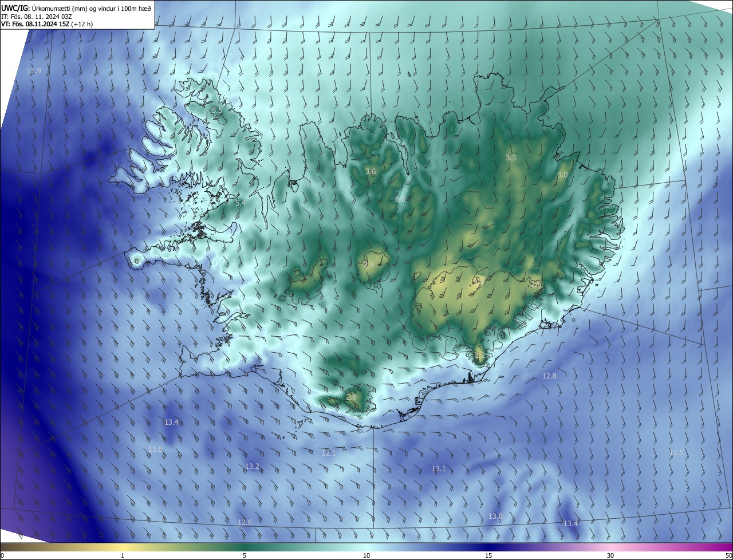Click the 3.0 value label on the map
733x560 pixels.
tap(562, 175)
